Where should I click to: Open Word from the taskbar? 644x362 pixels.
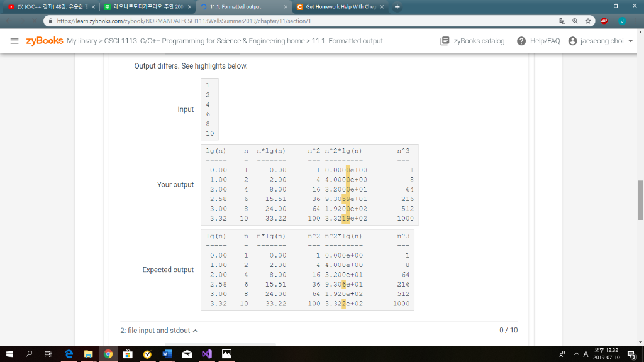click(167, 354)
